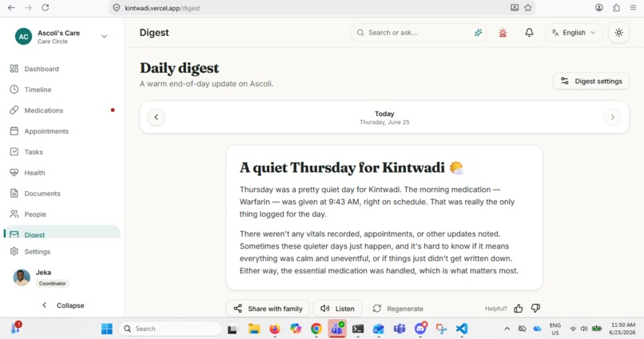644x339 pixels.
Task: Click the browser forward arrow
Action: click(x=28, y=8)
